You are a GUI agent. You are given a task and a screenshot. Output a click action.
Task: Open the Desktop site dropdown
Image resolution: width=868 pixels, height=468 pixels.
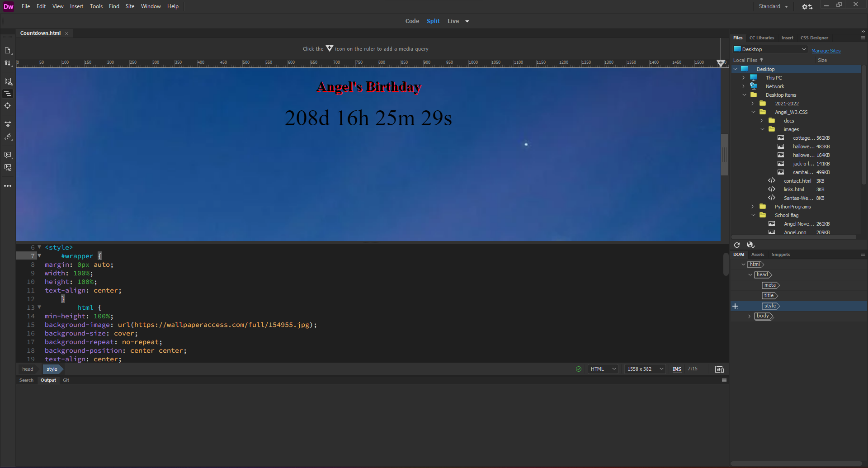(x=770, y=49)
